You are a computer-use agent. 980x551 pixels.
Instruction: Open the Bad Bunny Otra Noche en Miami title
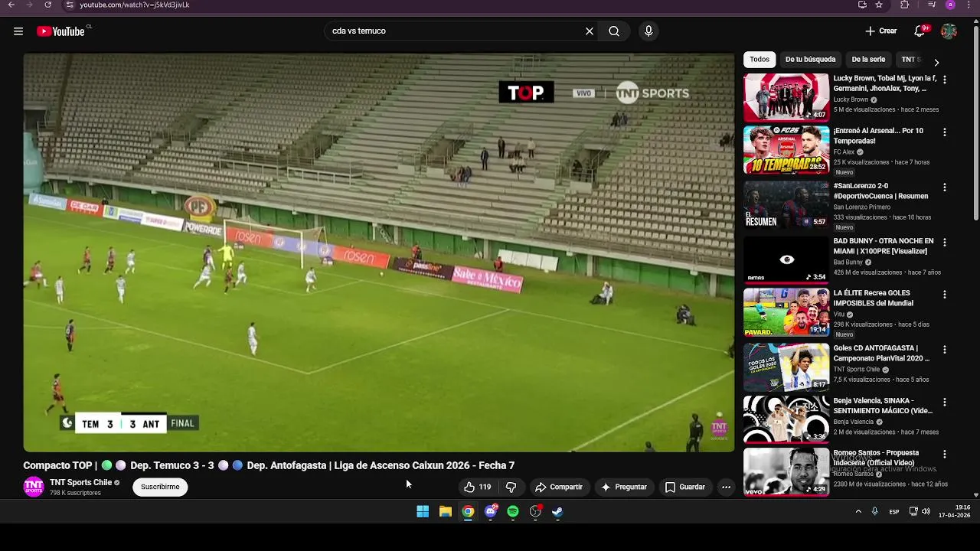click(x=884, y=246)
